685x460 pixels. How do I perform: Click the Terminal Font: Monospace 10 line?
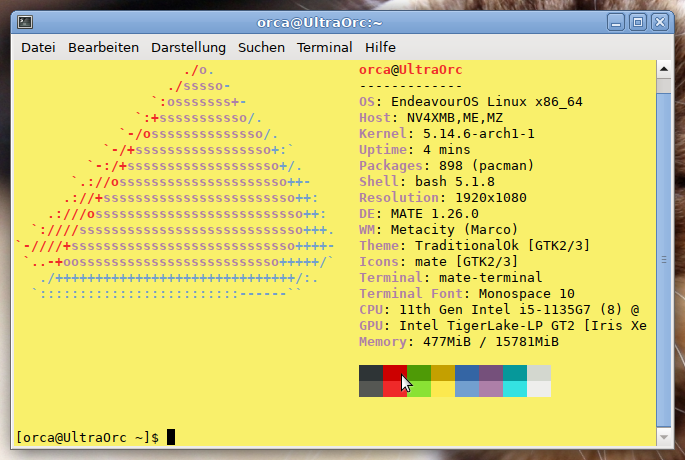coord(467,294)
